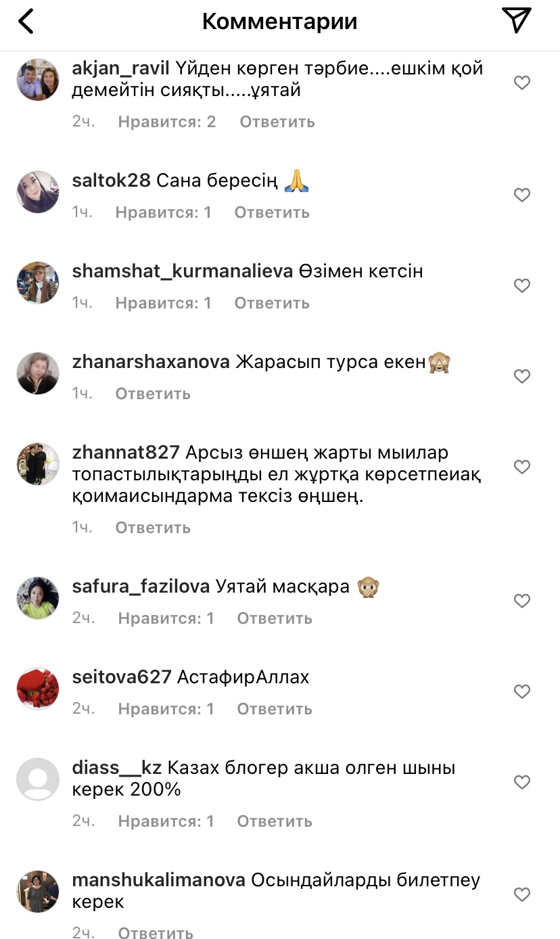View likes on akjan_ravil's comment
This screenshot has height=939, width=560.
click(167, 122)
